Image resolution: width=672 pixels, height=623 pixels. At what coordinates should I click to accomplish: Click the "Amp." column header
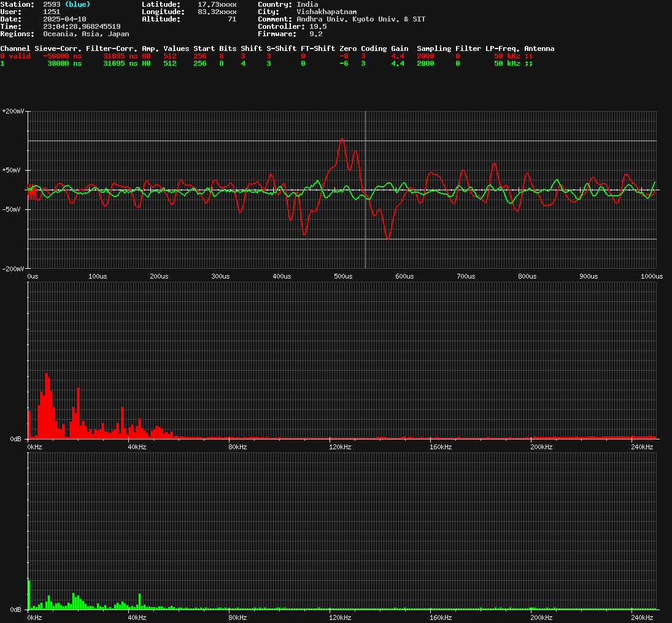tap(150, 48)
